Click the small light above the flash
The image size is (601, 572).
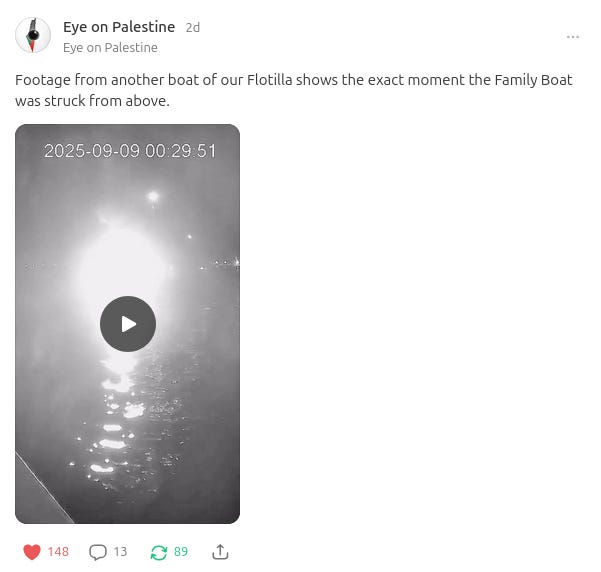coord(153,197)
